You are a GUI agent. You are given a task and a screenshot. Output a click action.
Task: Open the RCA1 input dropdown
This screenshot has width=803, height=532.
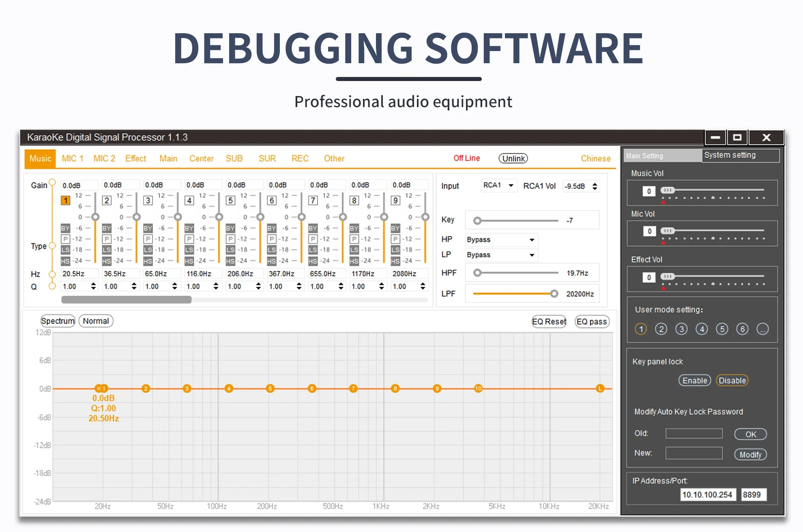point(499,185)
